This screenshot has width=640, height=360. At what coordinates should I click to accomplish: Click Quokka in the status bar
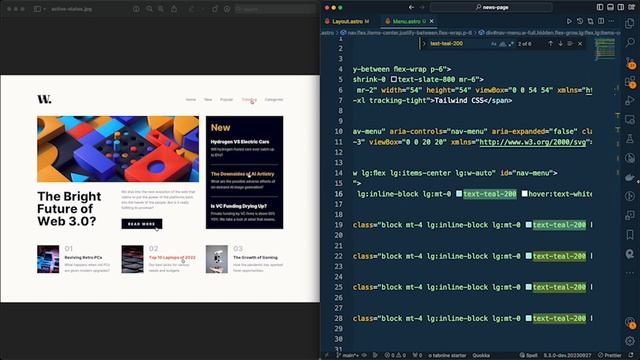tap(481, 355)
